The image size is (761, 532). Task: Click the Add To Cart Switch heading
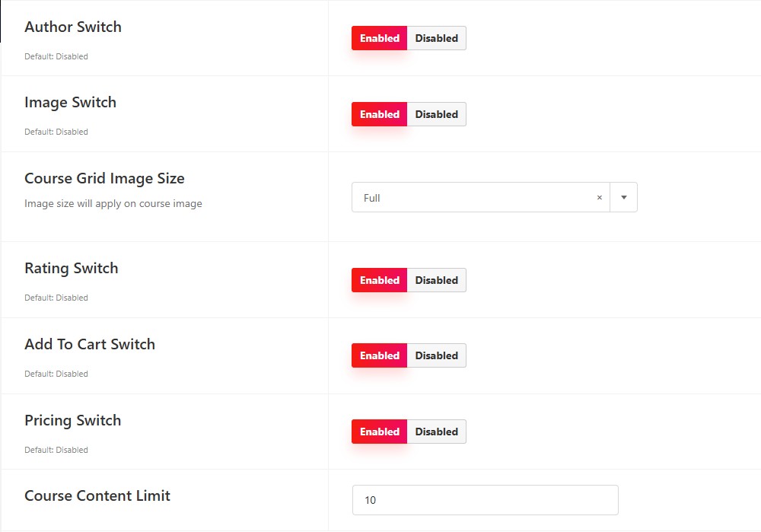[x=90, y=344]
